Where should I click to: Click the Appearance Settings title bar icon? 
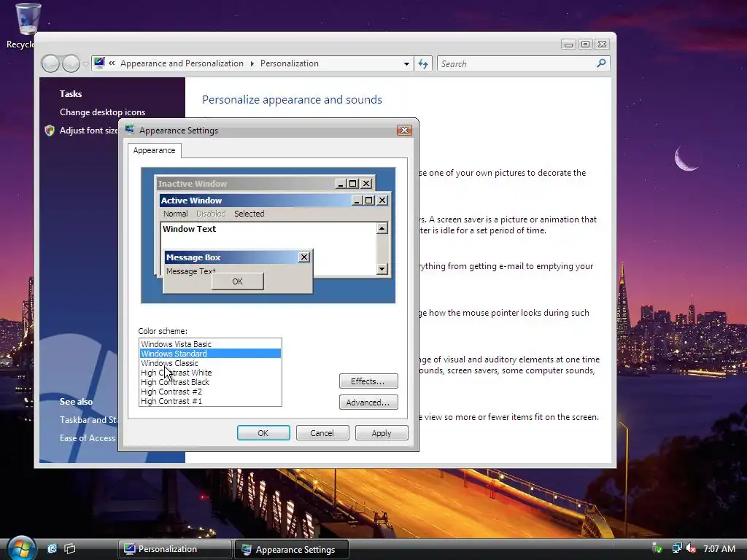130,130
